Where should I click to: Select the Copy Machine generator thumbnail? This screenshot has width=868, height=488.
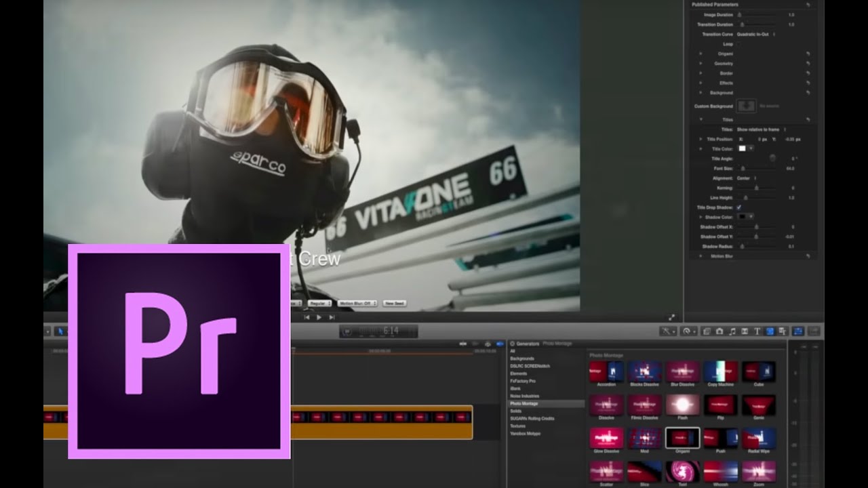pyautogui.click(x=721, y=371)
